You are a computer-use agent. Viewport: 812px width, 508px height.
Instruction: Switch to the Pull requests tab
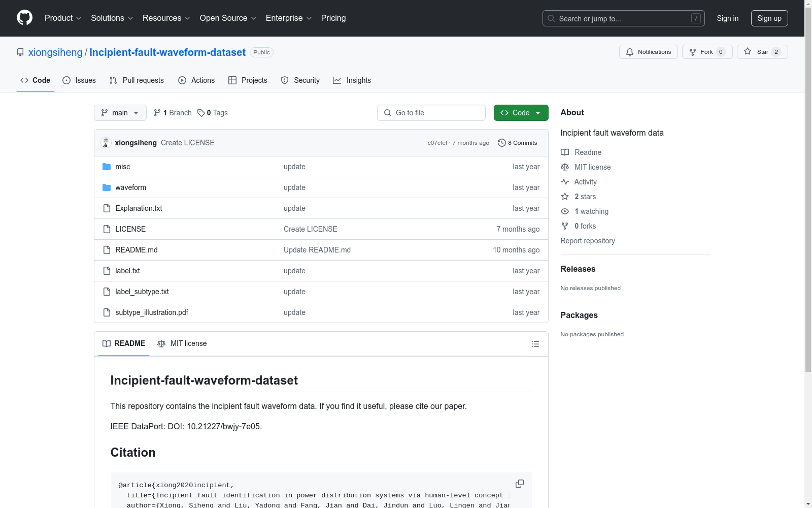tap(137, 80)
